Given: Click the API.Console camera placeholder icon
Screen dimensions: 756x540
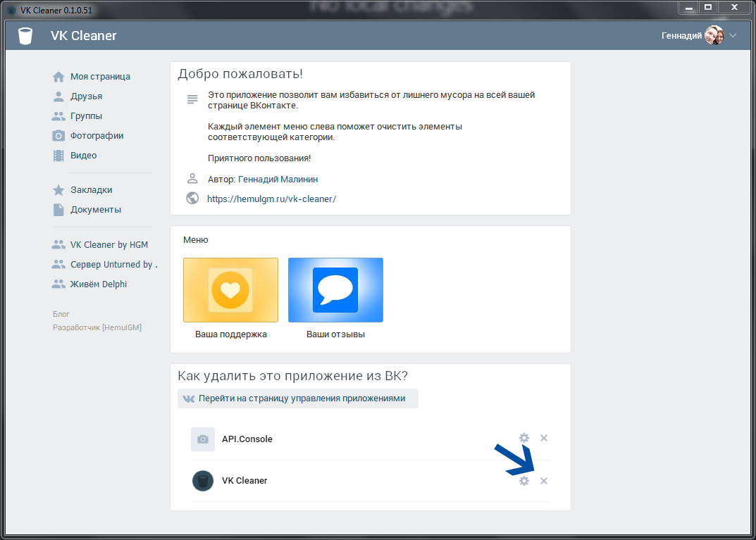Looking at the screenshot, I should (x=203, y=439).
